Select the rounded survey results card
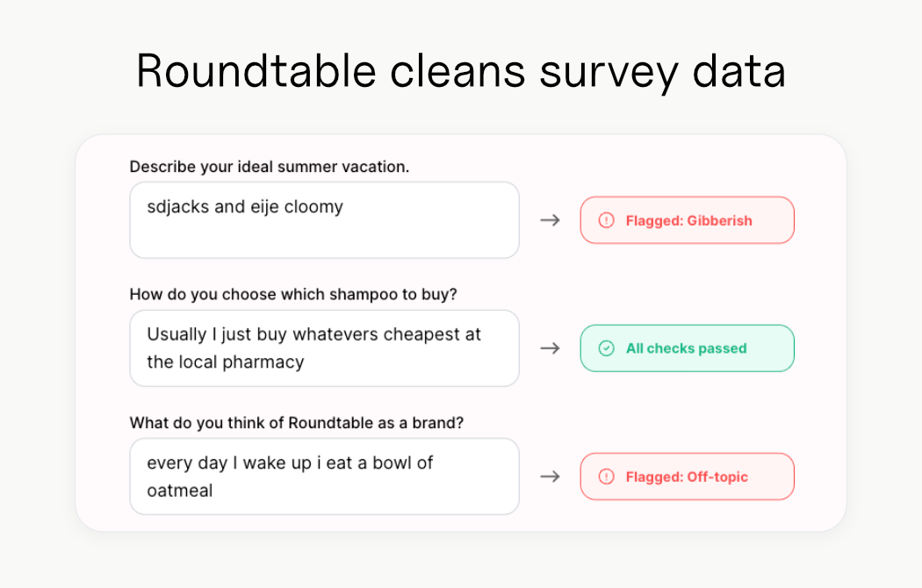This screenshot has width=922, height=588. pos(461,332)
